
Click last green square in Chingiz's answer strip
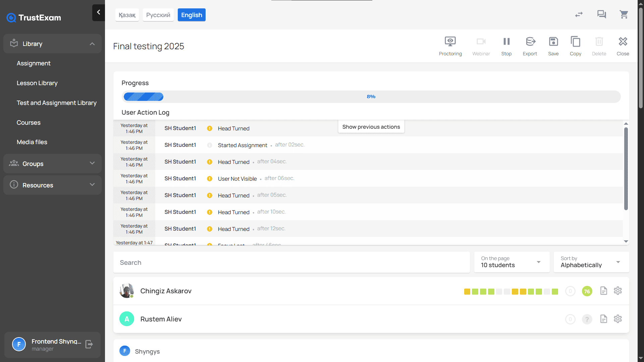555,292
